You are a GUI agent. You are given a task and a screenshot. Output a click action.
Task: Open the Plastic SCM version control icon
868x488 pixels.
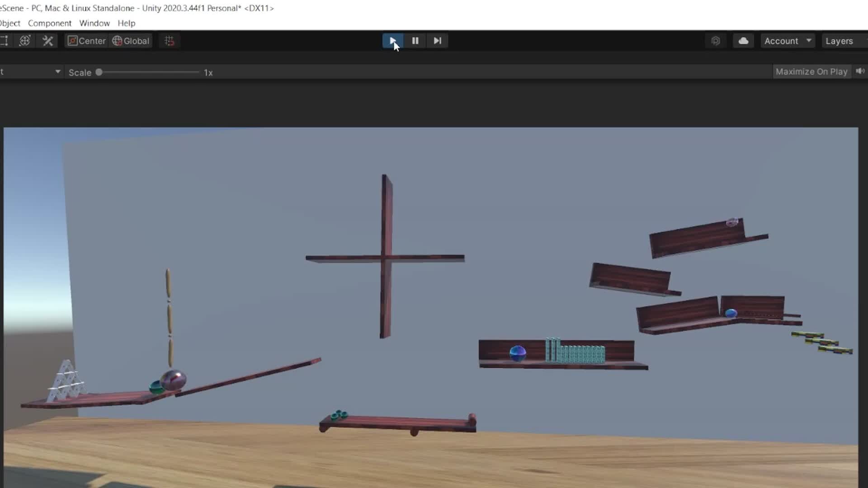(x=716, y=41)
